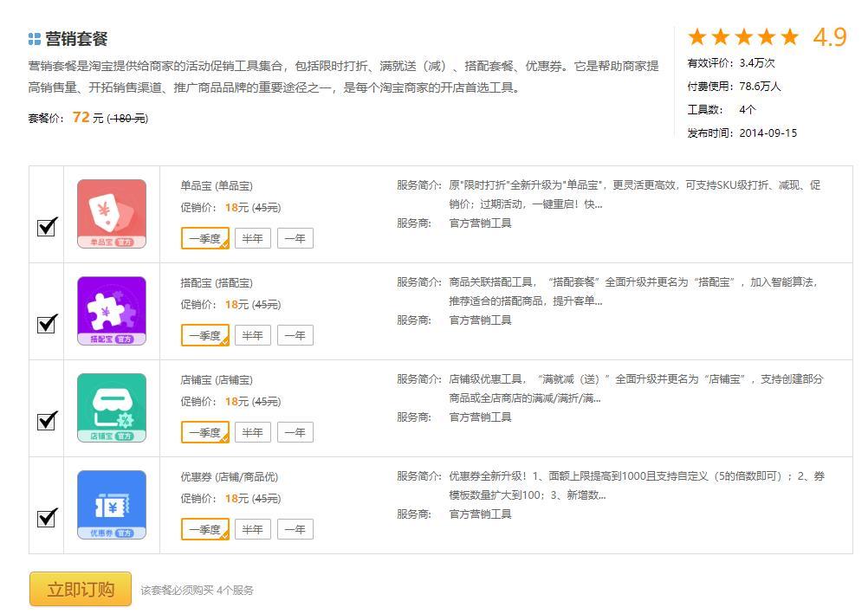Click the 营销套餐 intro paragraph
Viewport: 868px width, 614px height.
(343, 77)
